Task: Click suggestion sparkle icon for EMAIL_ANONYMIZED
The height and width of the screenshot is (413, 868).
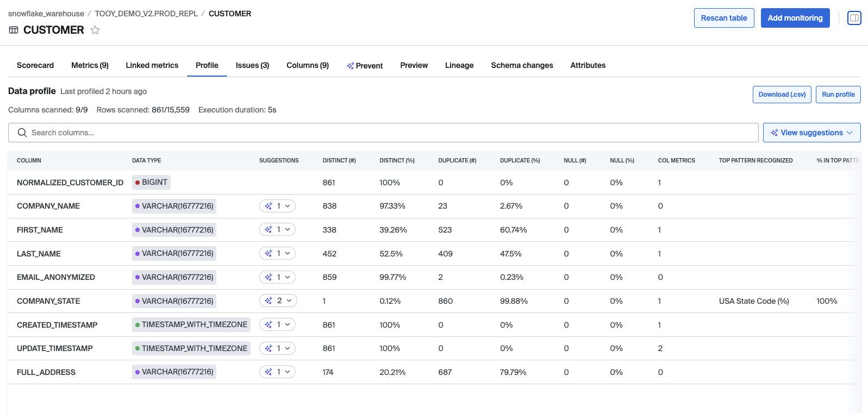Action: (x=268, y=277)
